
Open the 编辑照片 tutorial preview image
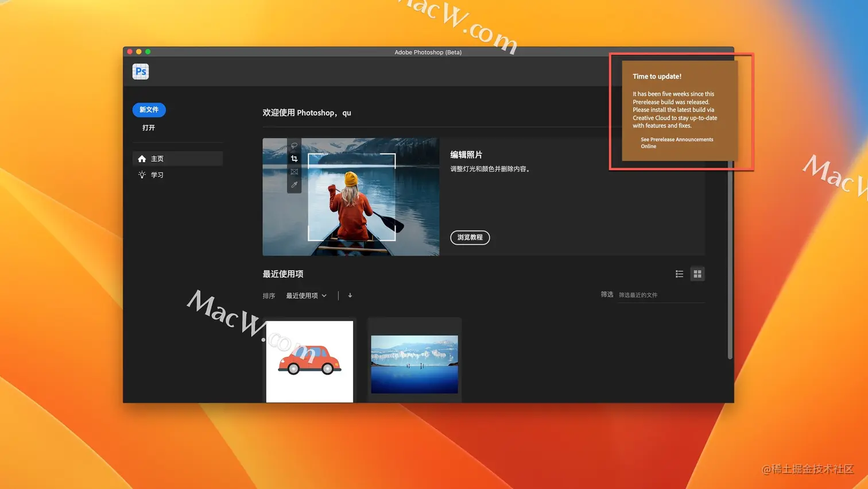[x=351, y=197]
